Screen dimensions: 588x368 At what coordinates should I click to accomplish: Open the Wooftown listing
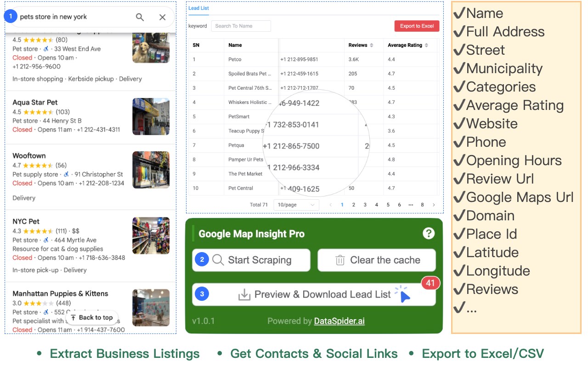pos(29,155)
